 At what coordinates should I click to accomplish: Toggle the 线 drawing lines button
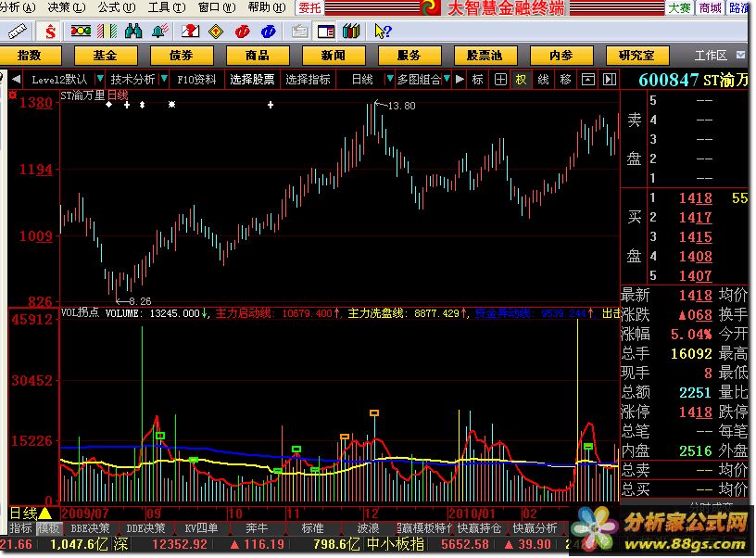pos(543,80)
